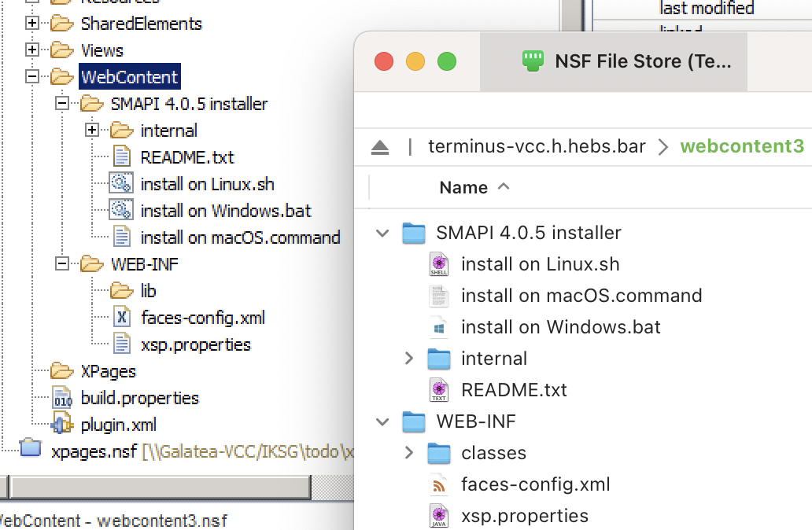812x530 pixels.
Task: Expand the Views folder node
Action: click(32, 50)
